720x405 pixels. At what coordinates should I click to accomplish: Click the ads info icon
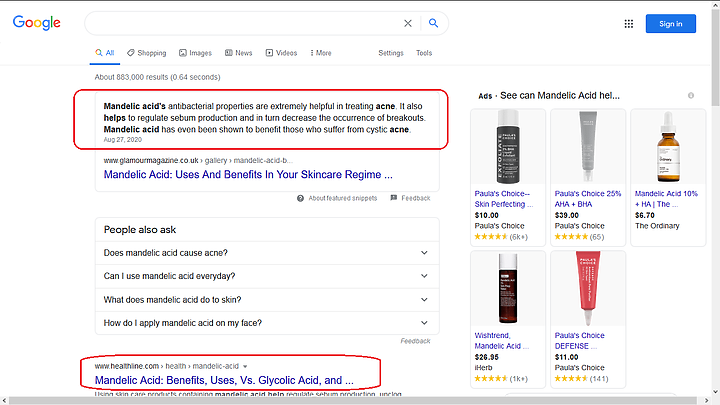[x=691, y=96]
